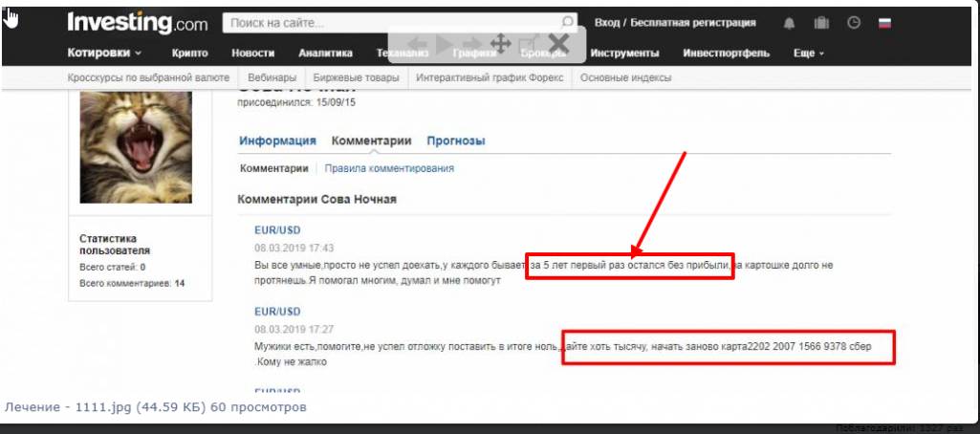Open the portfolio briefcase icon

click(x=821, y=23)
